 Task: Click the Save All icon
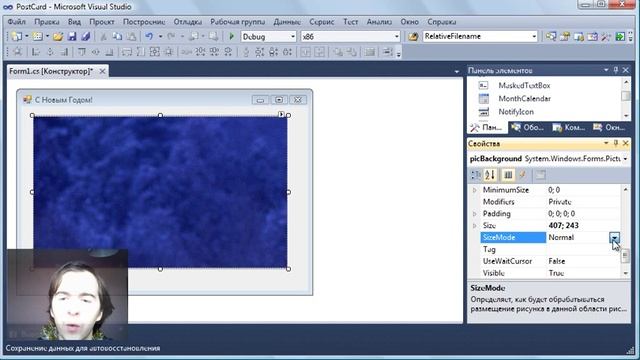point(86,37)
